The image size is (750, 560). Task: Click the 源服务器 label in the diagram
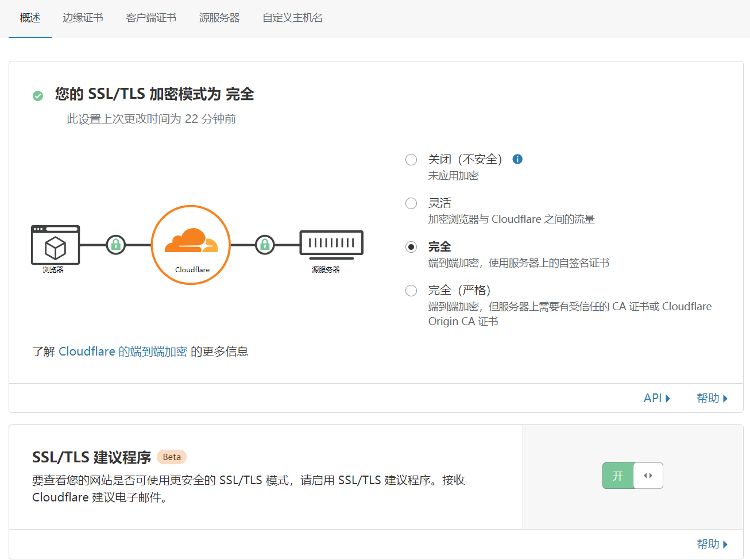tap(326, 270)
